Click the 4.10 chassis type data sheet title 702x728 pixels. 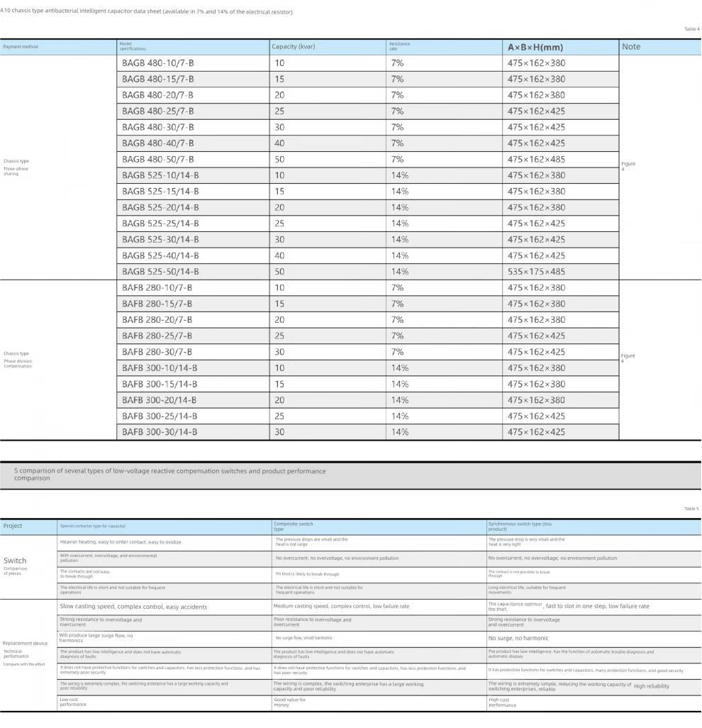[146, 12]
